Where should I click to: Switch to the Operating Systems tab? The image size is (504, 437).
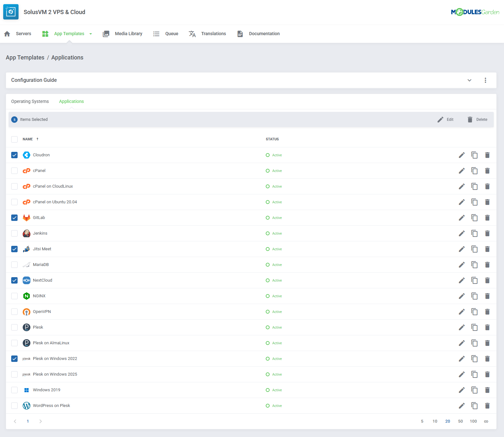[30, 101]
